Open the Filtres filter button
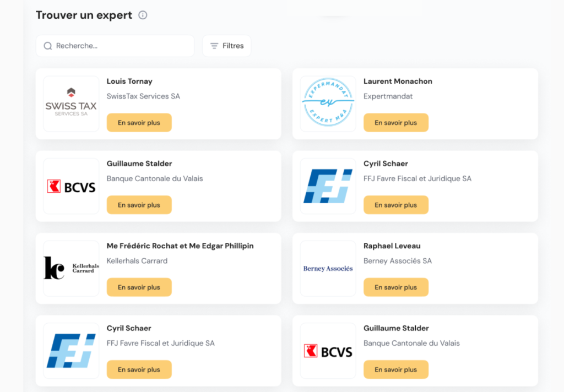 226,46
